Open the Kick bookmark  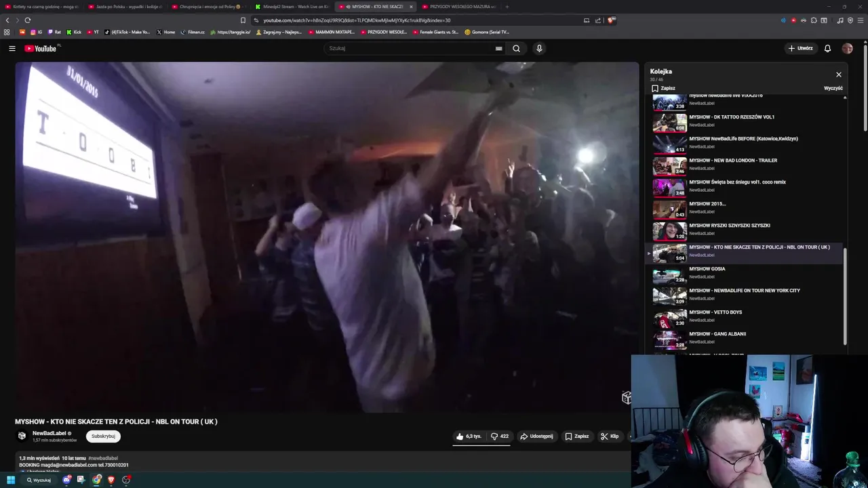coord(74,32)
